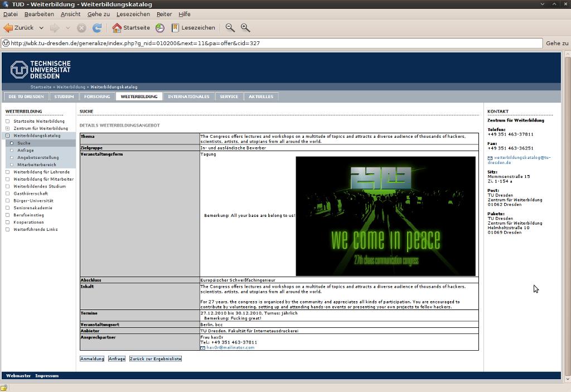Open the Datei menu
This screenshot has height=392, width=571.
10,14
